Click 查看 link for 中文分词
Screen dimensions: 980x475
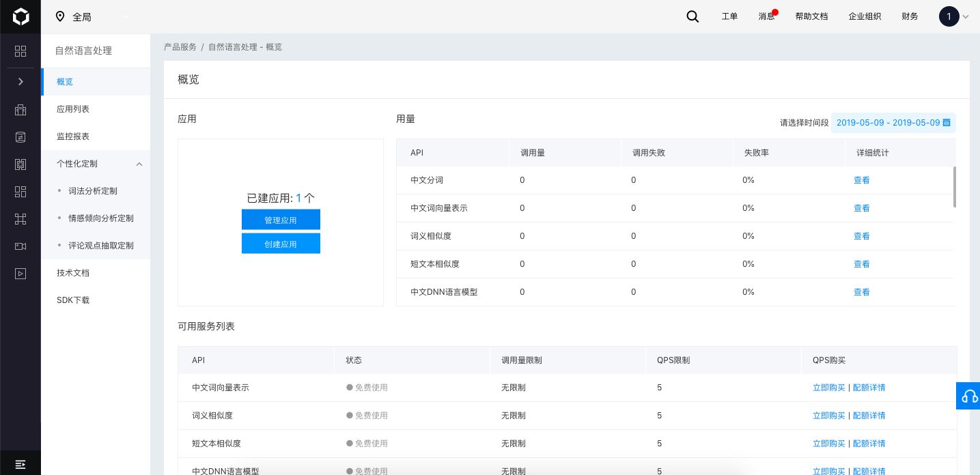tap(862, 180)
